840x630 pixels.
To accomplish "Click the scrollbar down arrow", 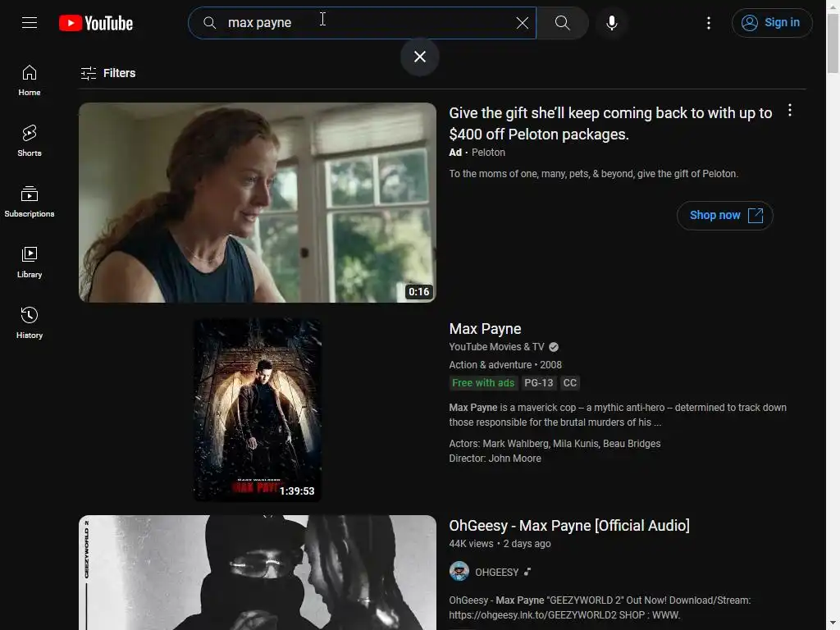I will click(x=833, y=624).
